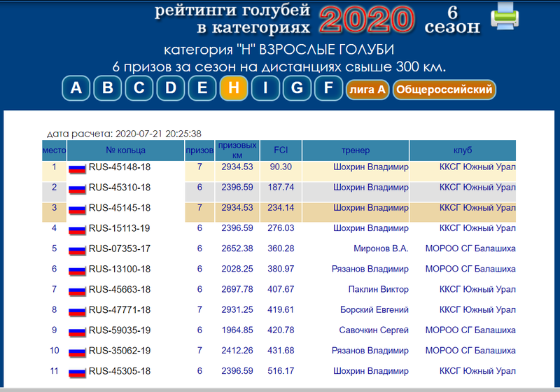Viewport: 560px width, 392px height.
Task: Select category A button
Action: click(76, 88)
